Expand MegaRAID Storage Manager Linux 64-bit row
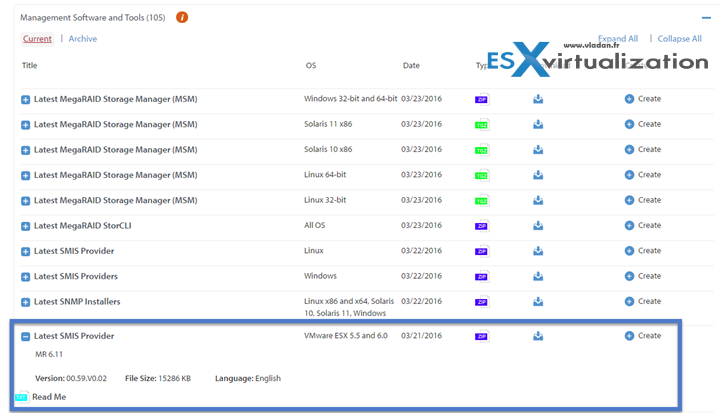The image size is (720, 413). (x=26, y=175)
